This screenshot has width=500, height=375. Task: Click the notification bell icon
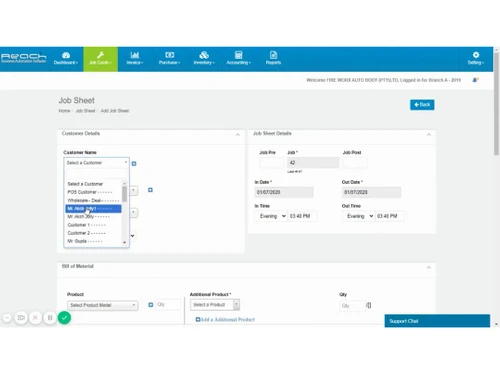point(475,80)
